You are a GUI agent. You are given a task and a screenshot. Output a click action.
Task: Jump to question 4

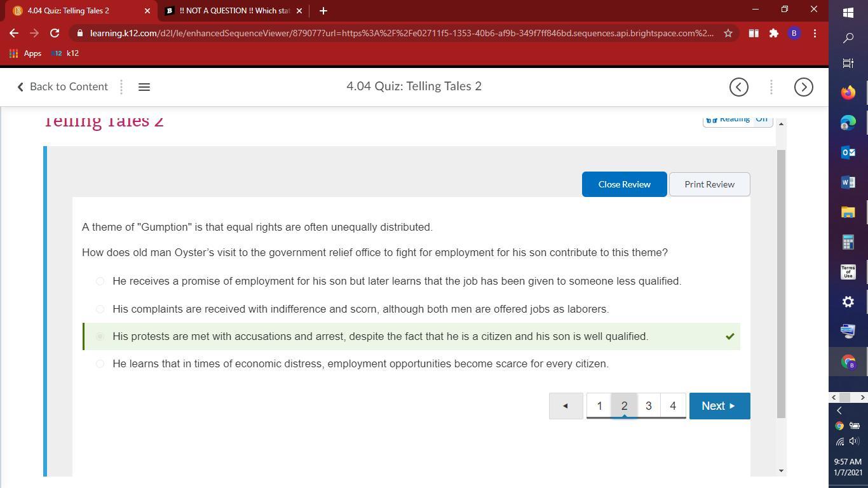(x=673, y=406)
